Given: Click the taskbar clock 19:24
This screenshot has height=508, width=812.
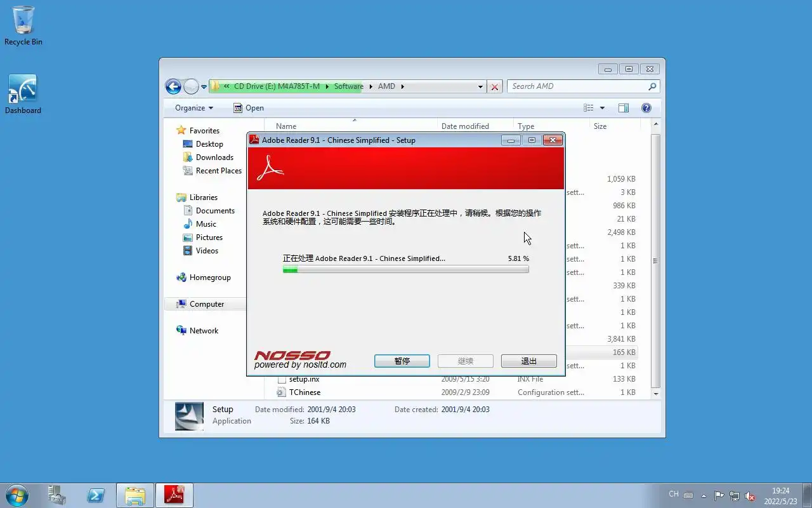Looking at the screenshot, I should pos(780,495).
